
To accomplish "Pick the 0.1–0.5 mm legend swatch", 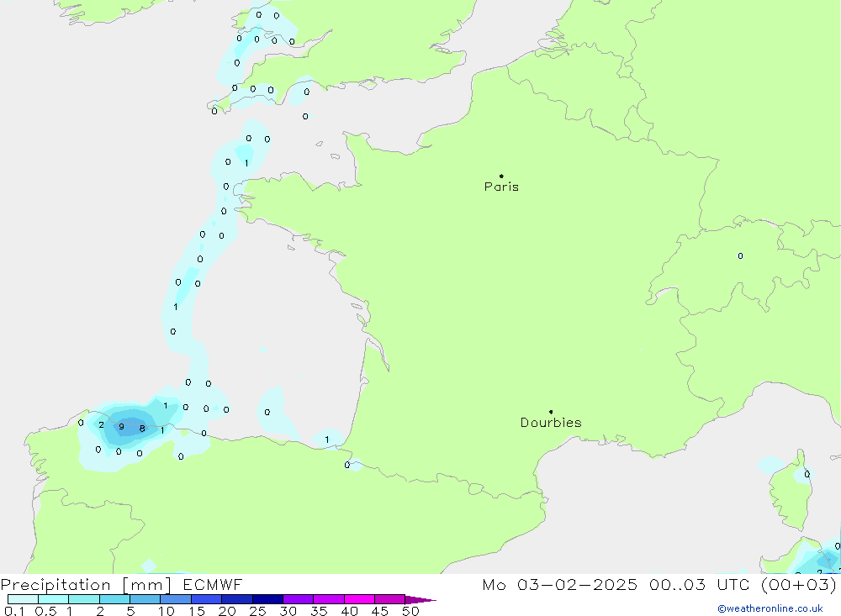I will pyautogui.click(x=23, y=599).
